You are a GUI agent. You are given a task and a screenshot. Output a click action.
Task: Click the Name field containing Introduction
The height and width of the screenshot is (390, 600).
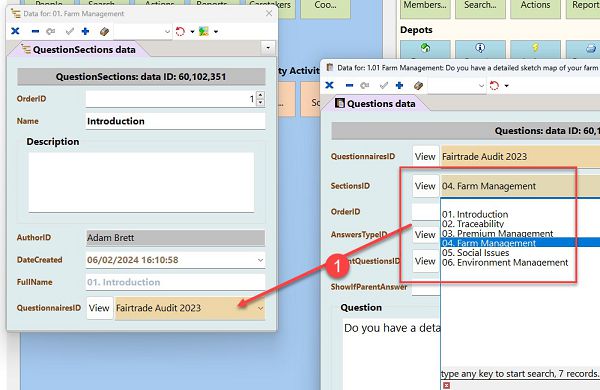pyautogui.click(x=175, y=121)
